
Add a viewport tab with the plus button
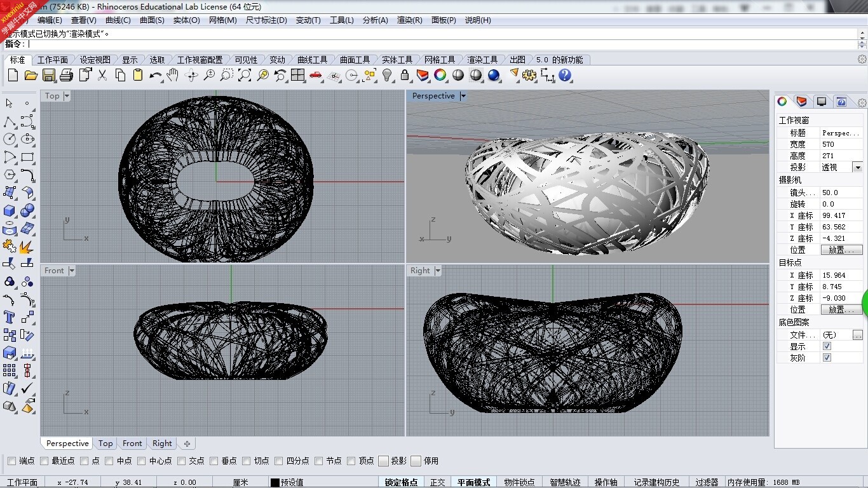point(187,444)
